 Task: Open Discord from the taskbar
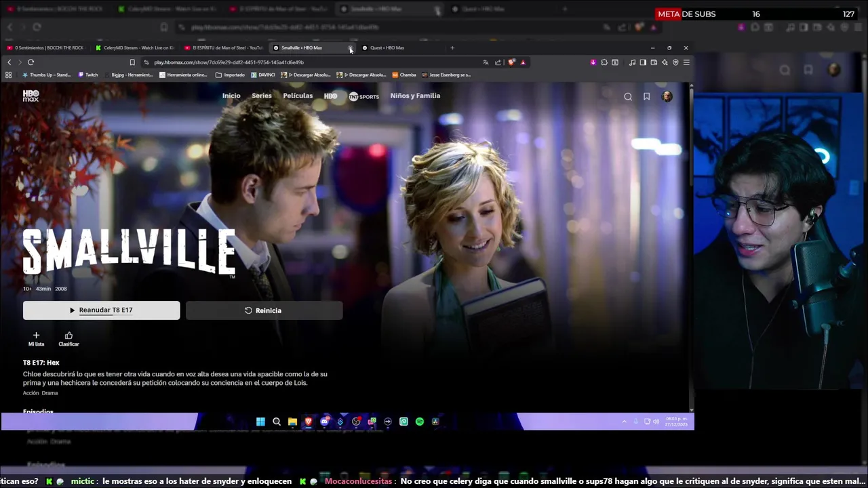(324, 422)
